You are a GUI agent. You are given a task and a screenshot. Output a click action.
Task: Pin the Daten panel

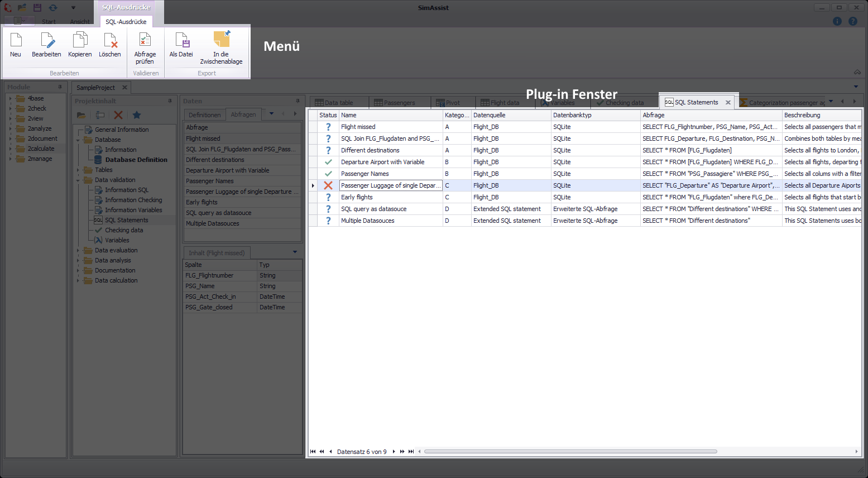pos(296,101)
